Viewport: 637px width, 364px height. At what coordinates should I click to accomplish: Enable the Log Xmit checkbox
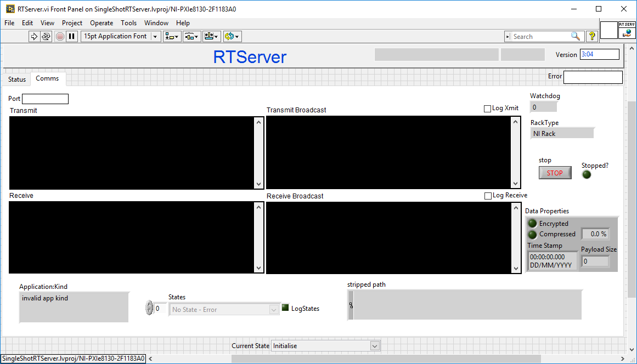(x=487, y=109)
